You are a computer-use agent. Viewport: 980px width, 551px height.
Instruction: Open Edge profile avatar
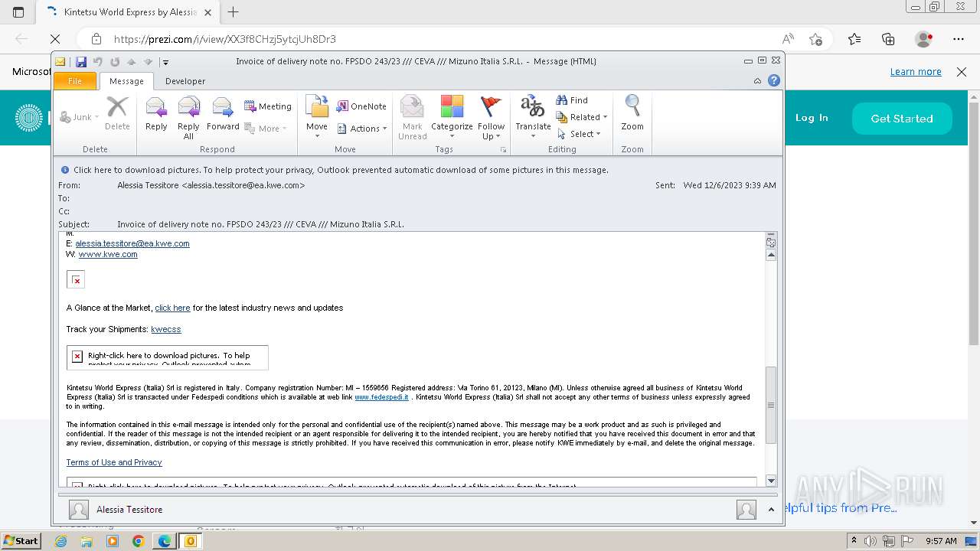tap(924, 39)
